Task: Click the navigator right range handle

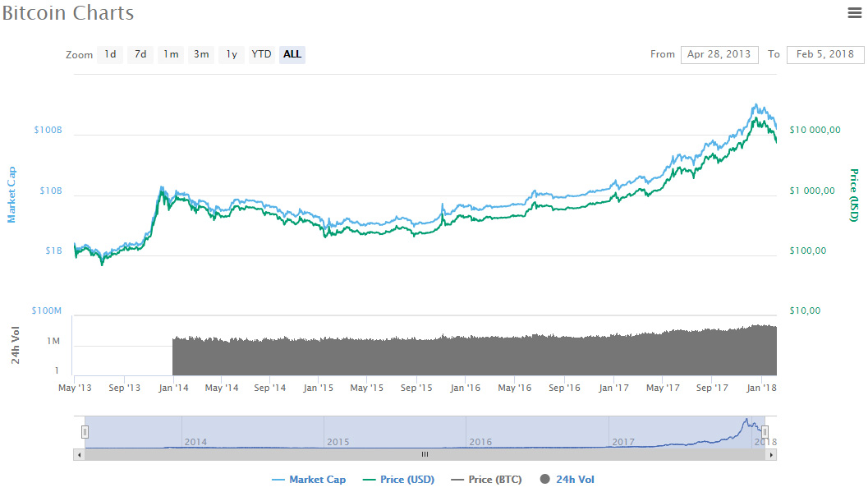Action: (x=765, y=432)
